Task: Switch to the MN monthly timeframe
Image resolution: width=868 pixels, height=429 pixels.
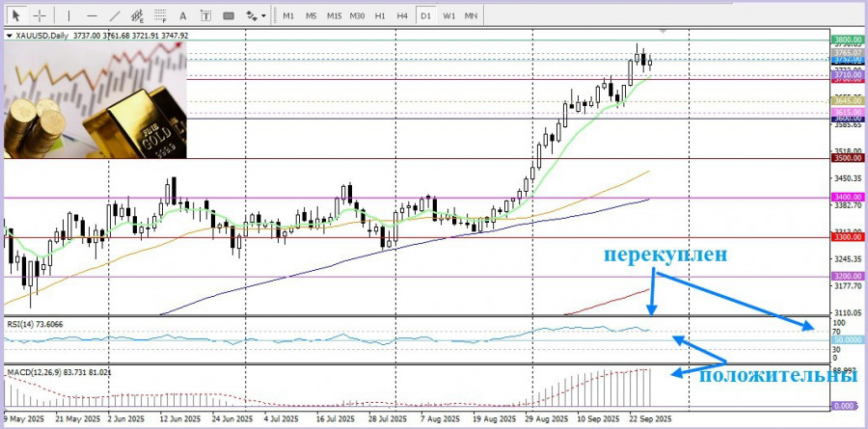Action: coord(471,15)
